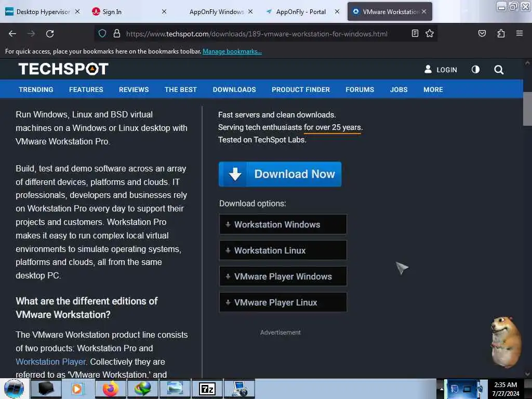The height and width of the screenshot is (399, 532).
Task: Expand the MORE menu
Action: click(x=433, y=89)
